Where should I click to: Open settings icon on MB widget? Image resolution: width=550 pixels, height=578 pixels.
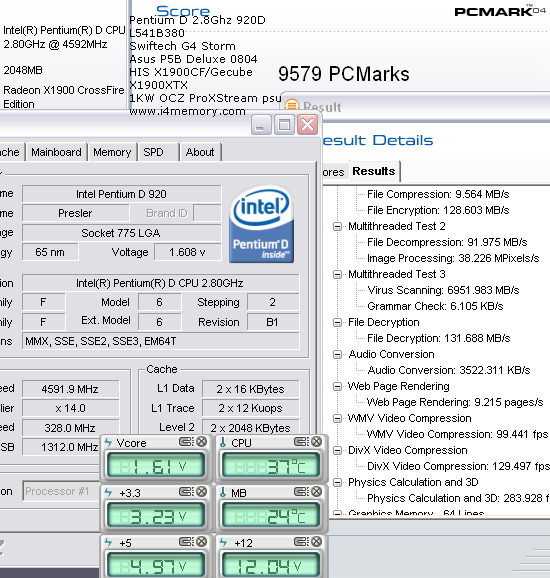(302, 492)
